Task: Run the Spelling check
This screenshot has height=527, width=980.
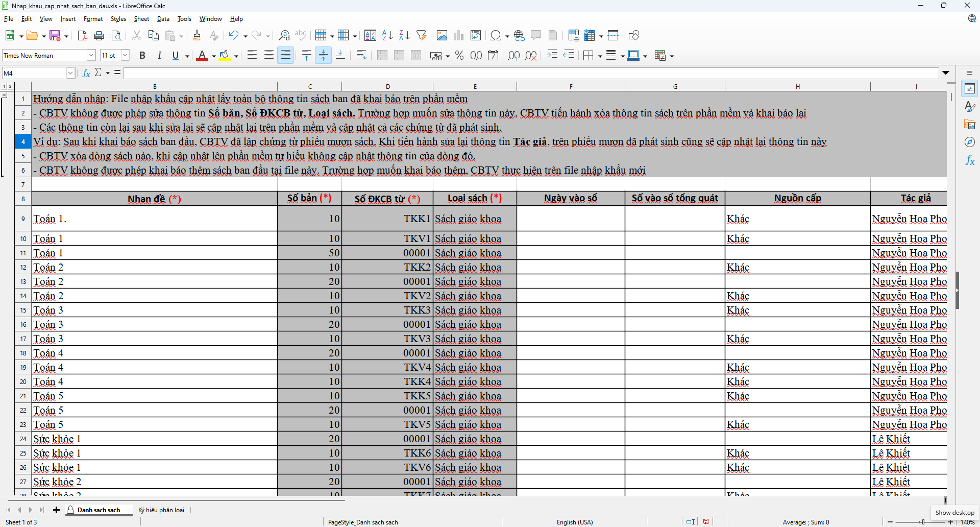Action: [301, 35]
